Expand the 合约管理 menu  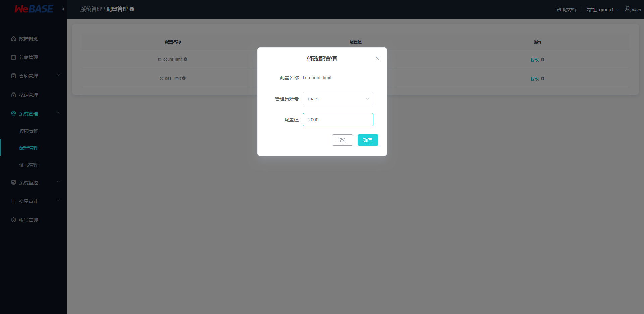tap(58, 75)
